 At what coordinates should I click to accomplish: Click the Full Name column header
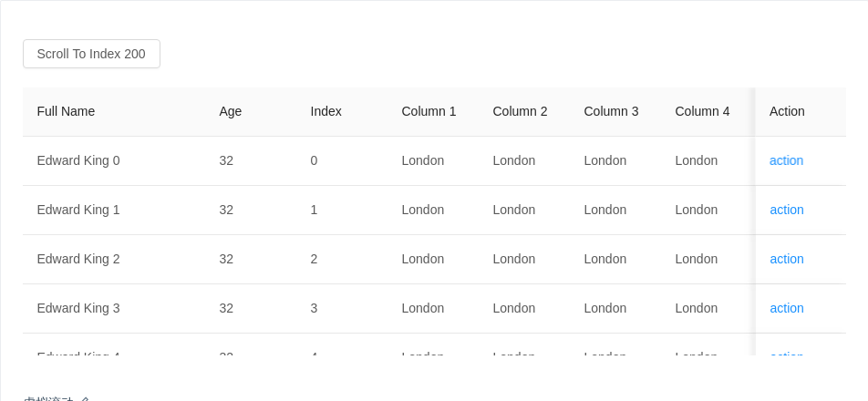coord(66,111)
